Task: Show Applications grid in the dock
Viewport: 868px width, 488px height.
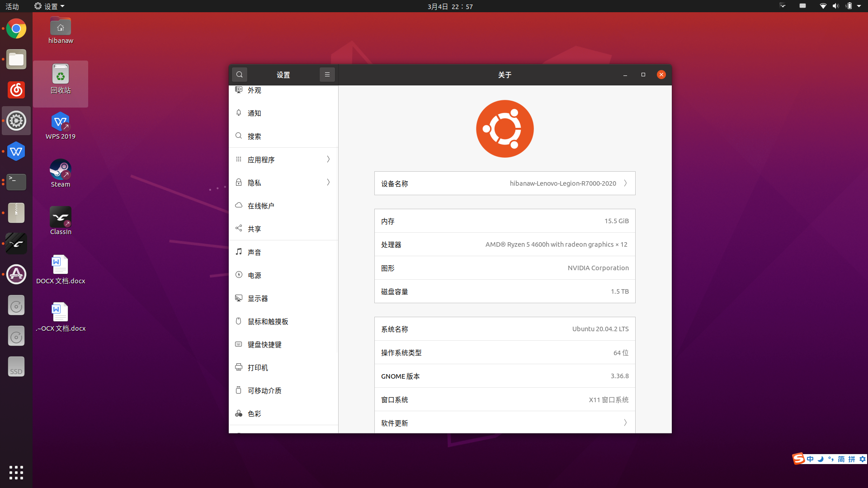Action: [16, 472]
